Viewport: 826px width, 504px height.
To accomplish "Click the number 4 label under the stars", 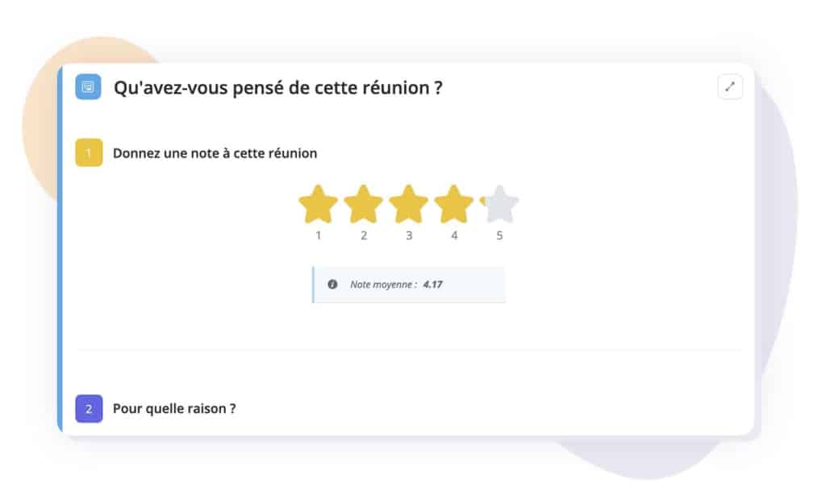I will pos(454,235).
